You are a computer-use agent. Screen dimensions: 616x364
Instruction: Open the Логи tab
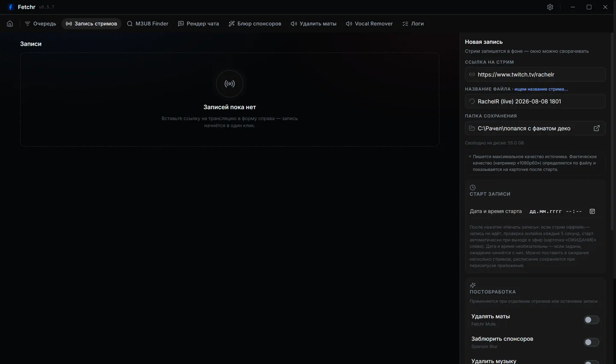[413, 23]
